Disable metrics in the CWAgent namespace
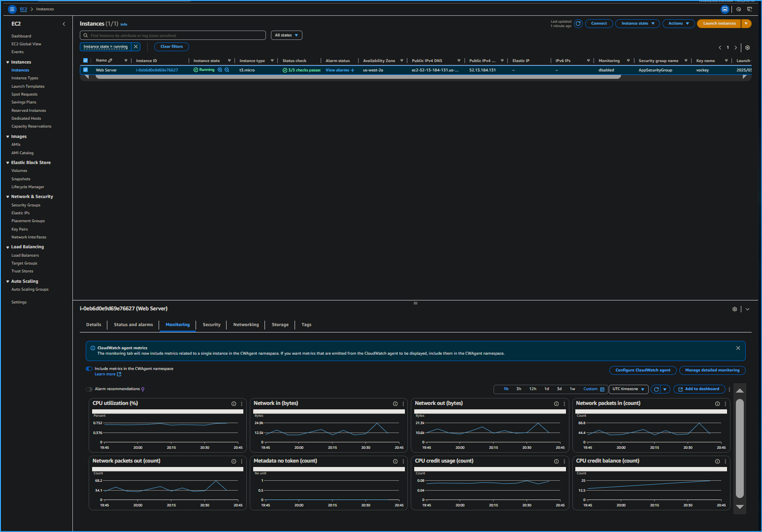 tap(89, 368)
